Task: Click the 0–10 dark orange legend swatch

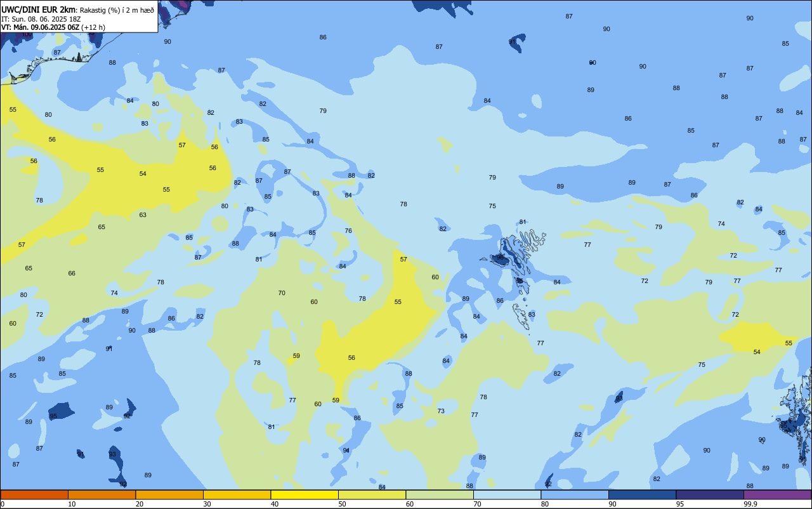Action: coord(34,494)
